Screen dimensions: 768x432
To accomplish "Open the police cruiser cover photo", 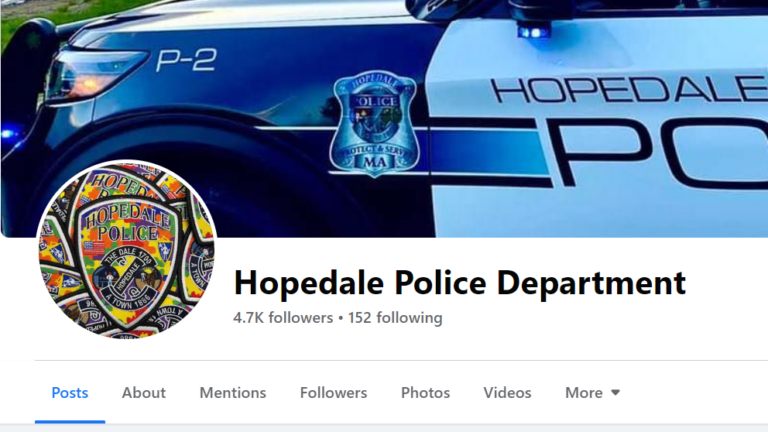I will [x=384, y=119].
